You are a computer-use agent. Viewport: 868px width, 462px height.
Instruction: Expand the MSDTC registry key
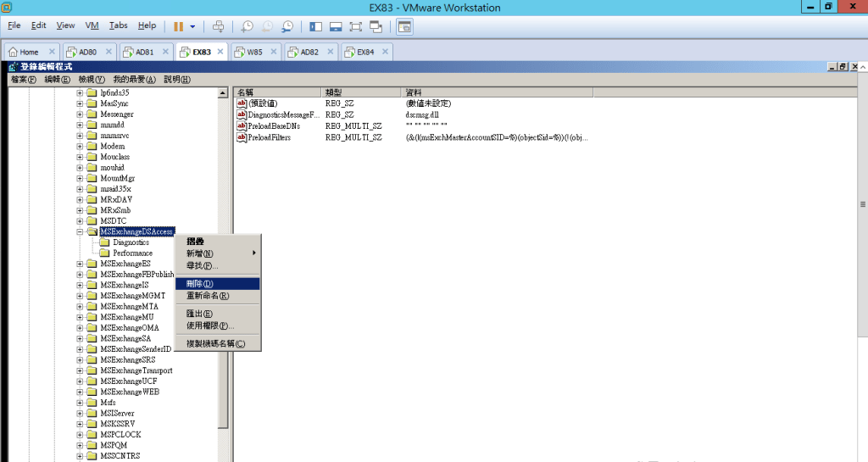[80, 220]
